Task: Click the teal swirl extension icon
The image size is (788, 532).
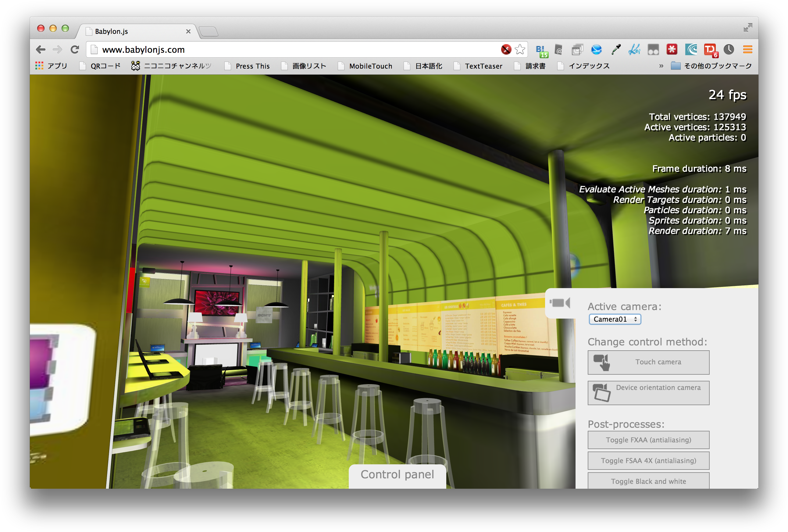Action: pos(691,50)
